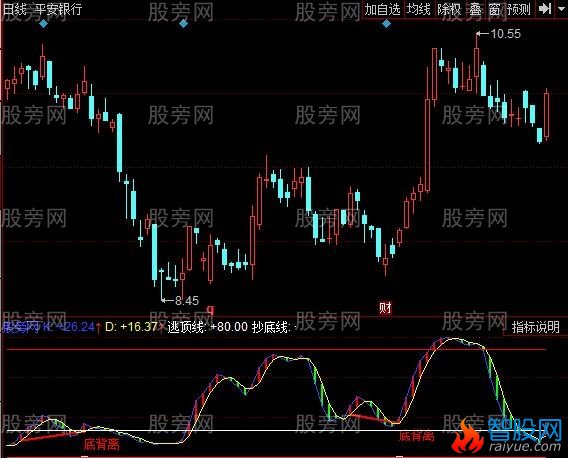
Task: Click the 除权 ex-rights adjustment button
Action: (x=449, y=9)
